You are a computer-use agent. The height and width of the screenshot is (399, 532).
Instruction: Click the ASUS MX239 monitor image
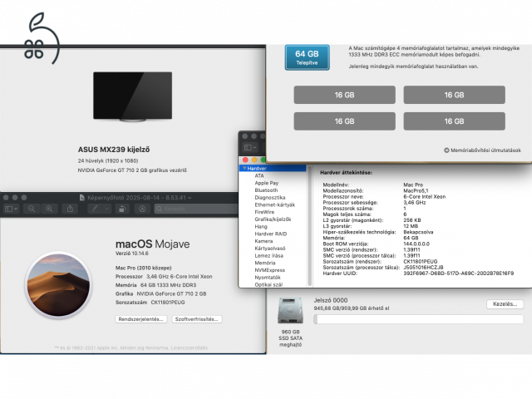pos(133,96)
